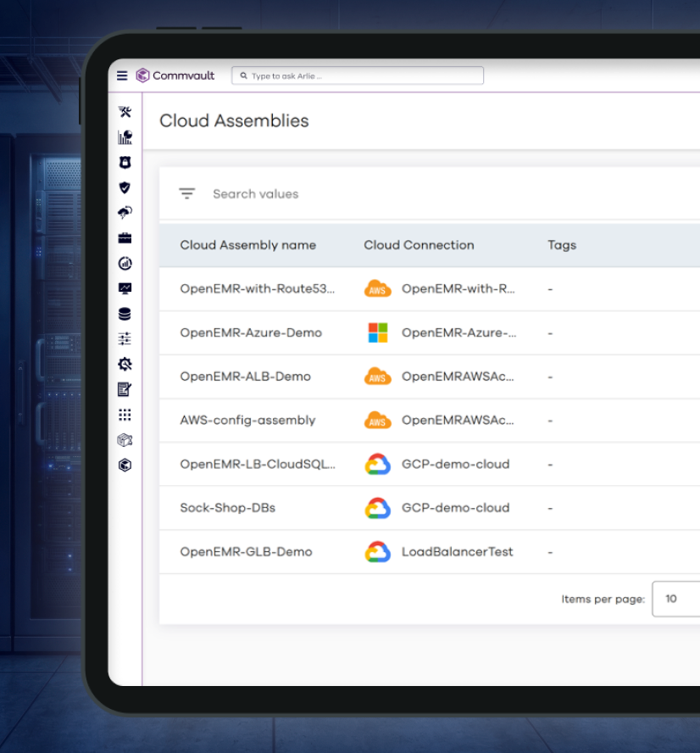Image resolution: width=700 pixels, height=753 pixels.
Task: Open the wrench and screwdriver tools icon
Action: (125, 112)
